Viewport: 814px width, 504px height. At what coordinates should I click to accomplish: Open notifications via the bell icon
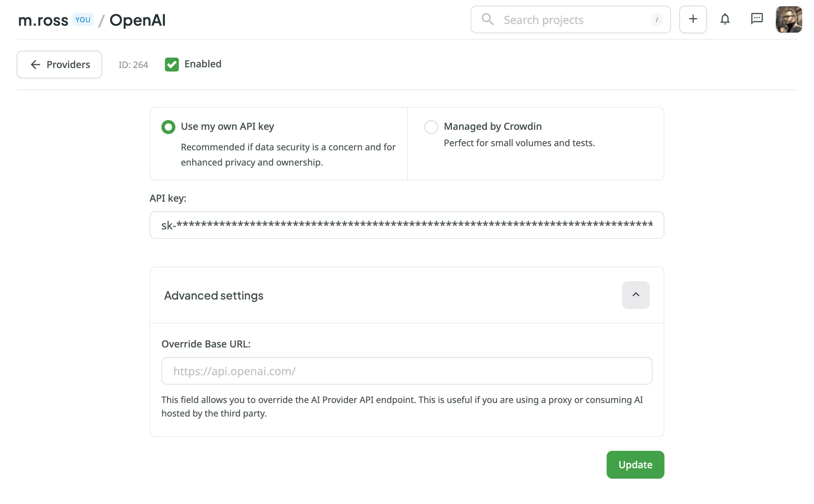pyautogui.click(x=725, y=19)
